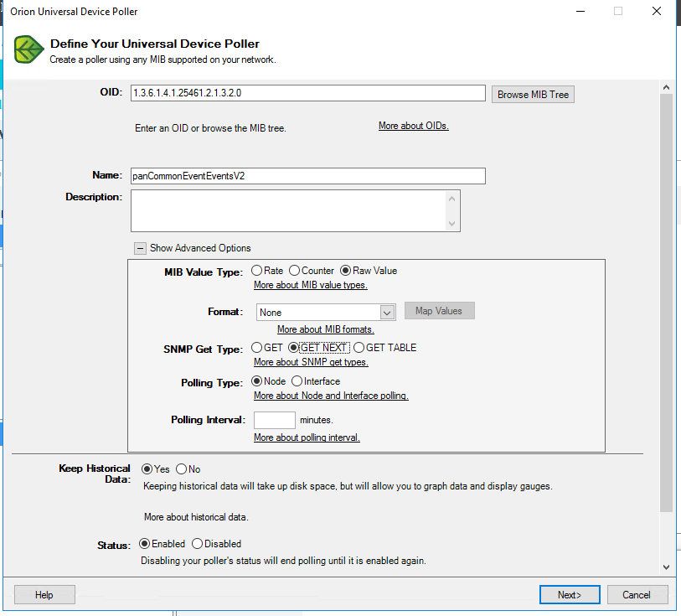
Task: Open the Format dropdown showing None
Action: pos(326,313)
